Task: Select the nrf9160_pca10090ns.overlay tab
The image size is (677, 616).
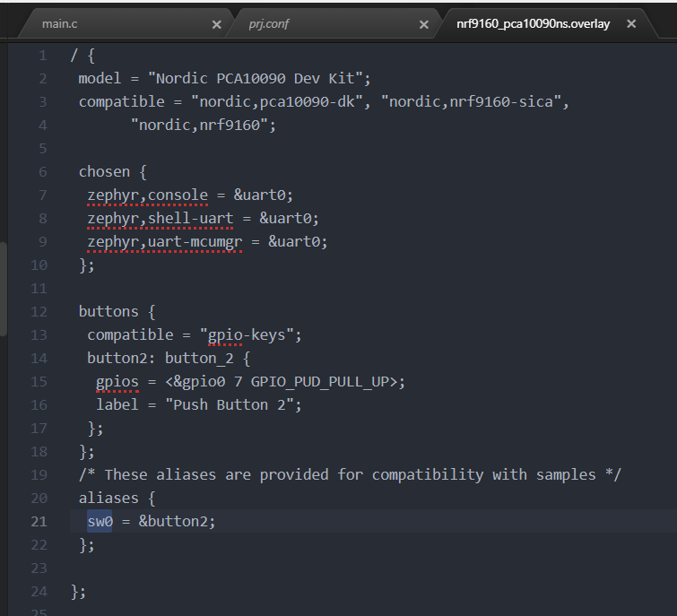Action: pos(533,24)
